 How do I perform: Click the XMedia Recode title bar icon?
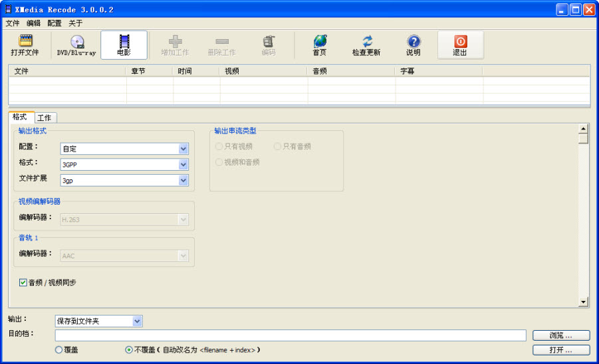8,9
